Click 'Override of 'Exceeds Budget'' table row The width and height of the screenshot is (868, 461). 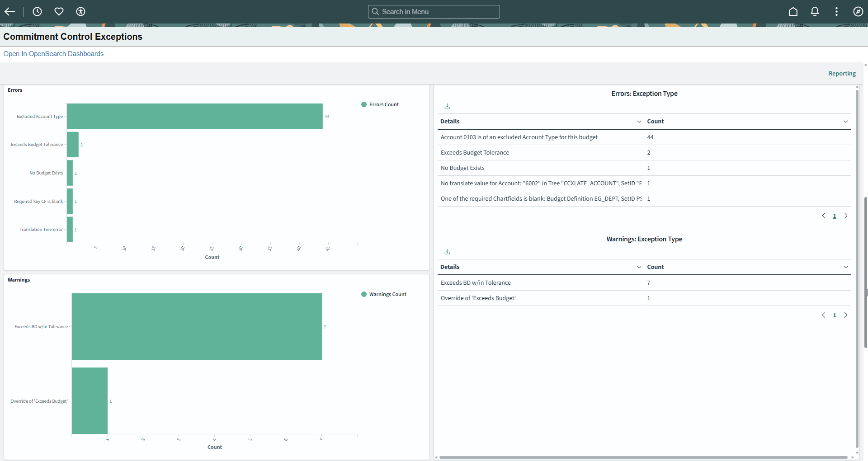pos(644,298)
